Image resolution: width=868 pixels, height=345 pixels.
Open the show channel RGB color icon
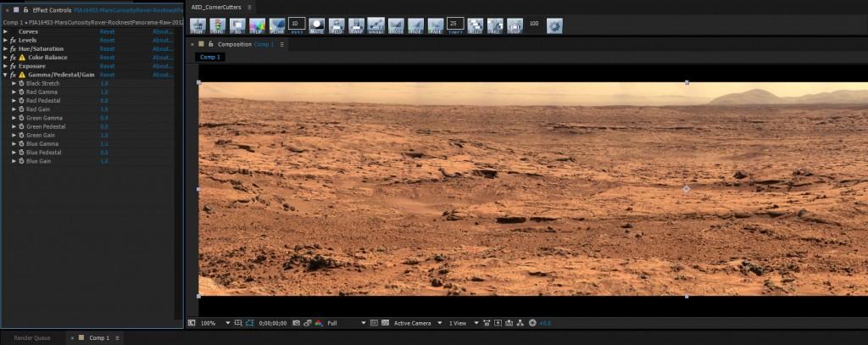coord(318,323)
